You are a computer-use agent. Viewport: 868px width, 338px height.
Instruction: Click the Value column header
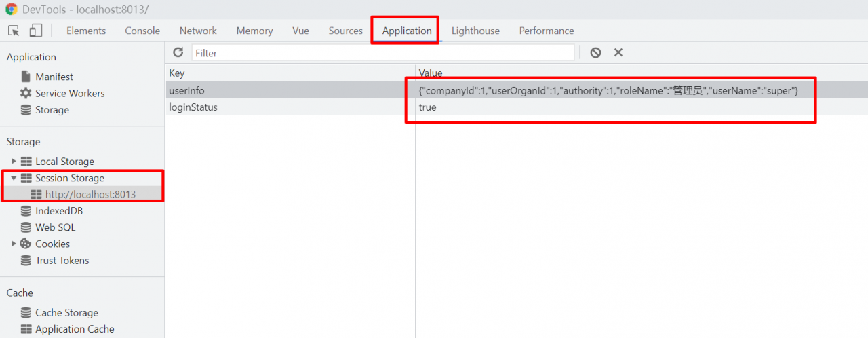[642, 73]
